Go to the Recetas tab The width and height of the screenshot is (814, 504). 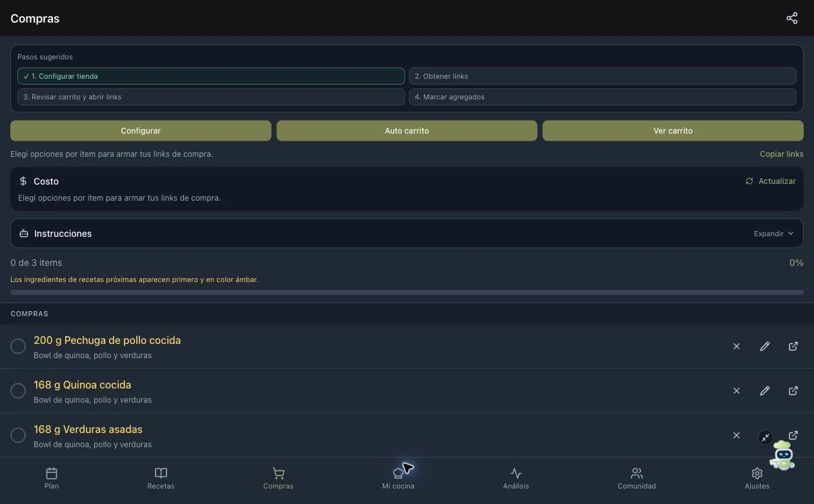(x=161, y=478)
